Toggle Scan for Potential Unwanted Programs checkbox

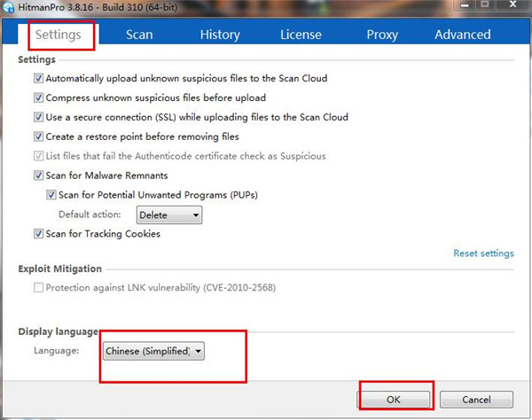coord(51,195)
